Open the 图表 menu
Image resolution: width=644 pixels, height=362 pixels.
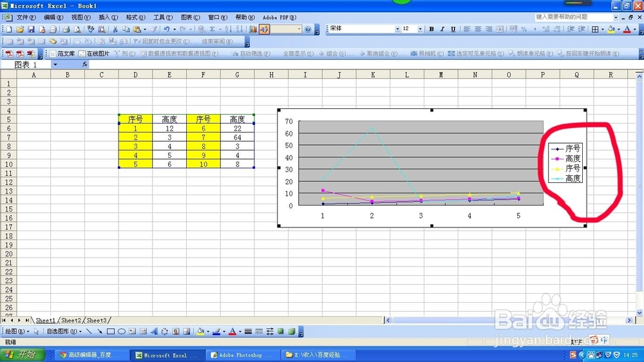[x=190, y=17]
